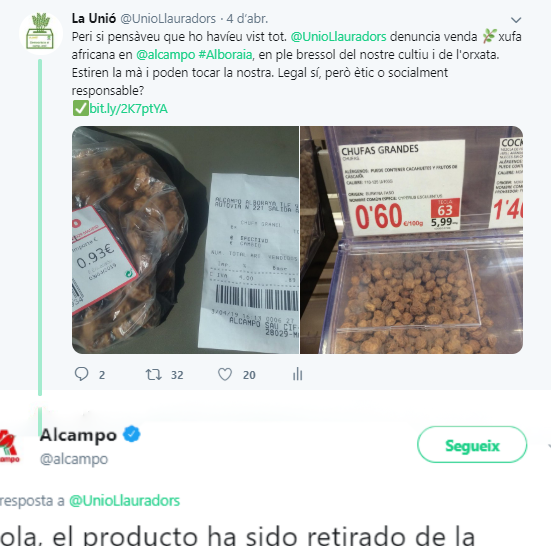Open La Unió profile avatar
The image size is (551, 546).
coord(41,33)
